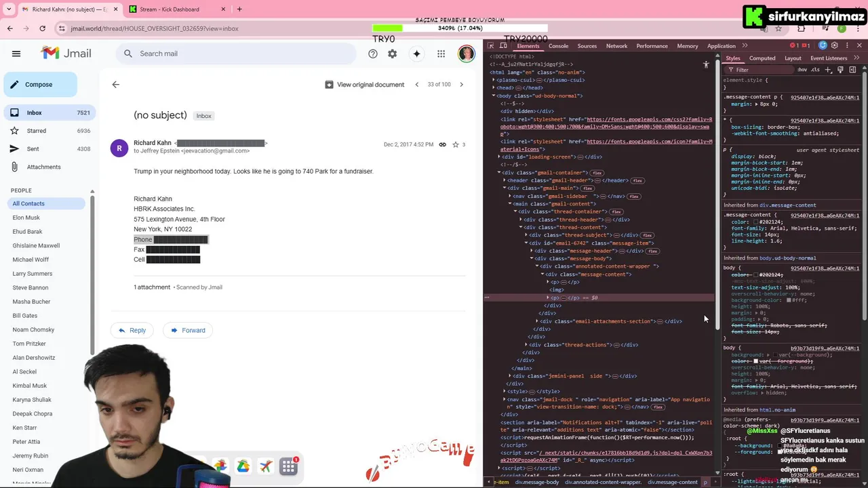
Task: Open the Layout sidebar tab
Action: click(x=793, y=58)
